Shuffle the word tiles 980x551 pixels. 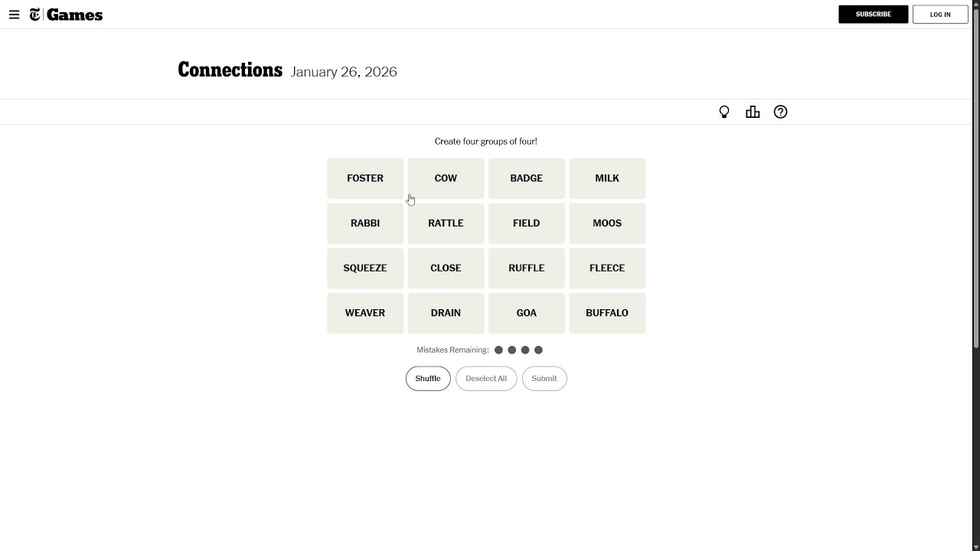coord(428,379)
